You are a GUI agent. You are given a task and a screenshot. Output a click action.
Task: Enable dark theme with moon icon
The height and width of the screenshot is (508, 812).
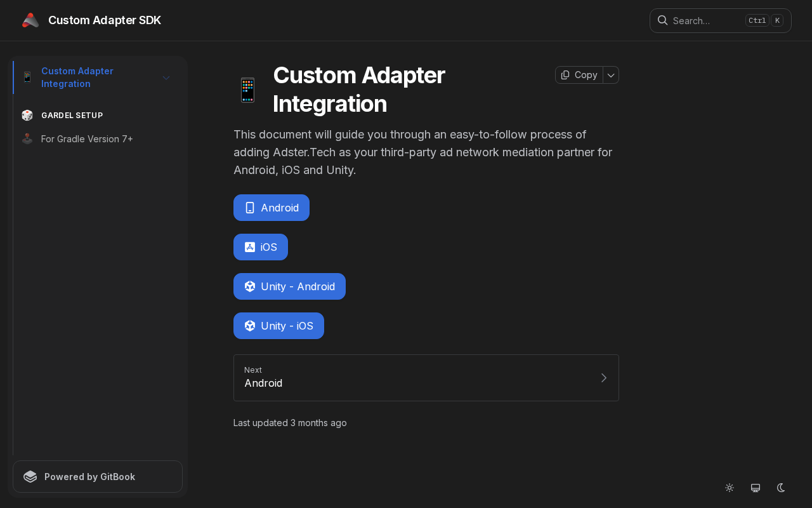[x=782, y=488]
